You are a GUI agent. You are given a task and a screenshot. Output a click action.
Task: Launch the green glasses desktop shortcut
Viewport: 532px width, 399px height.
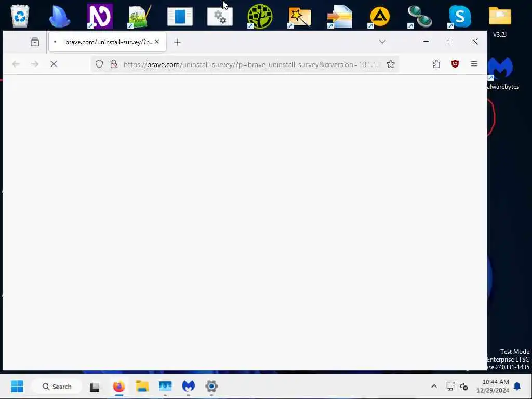point(420,16)
